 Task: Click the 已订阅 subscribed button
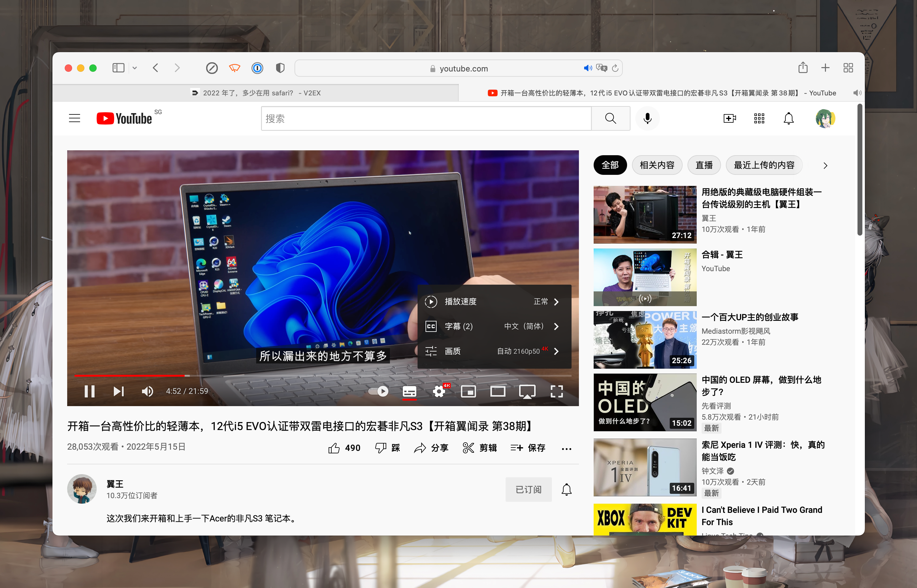(528, 490)
